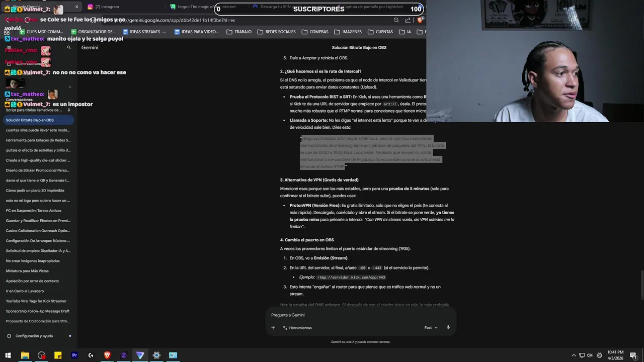Image resolution: width=644 pixels, height=362 pixels.
Task: Open chat YouTube Viral Tags for Kick Streamer
Action: point(38,301)
